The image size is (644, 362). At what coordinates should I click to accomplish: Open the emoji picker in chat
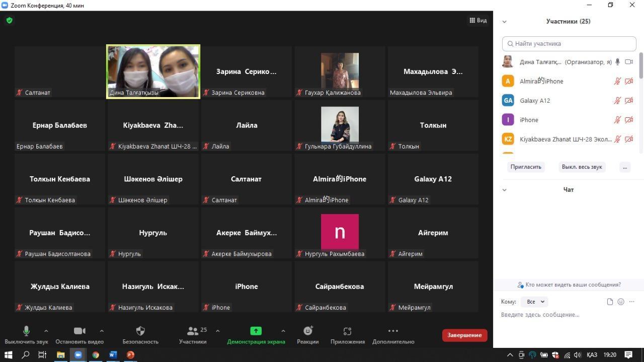coord(621,302)
